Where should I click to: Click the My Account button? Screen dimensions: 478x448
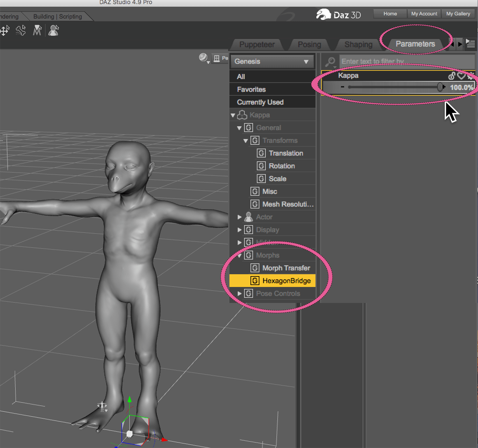tap(424, 14)
